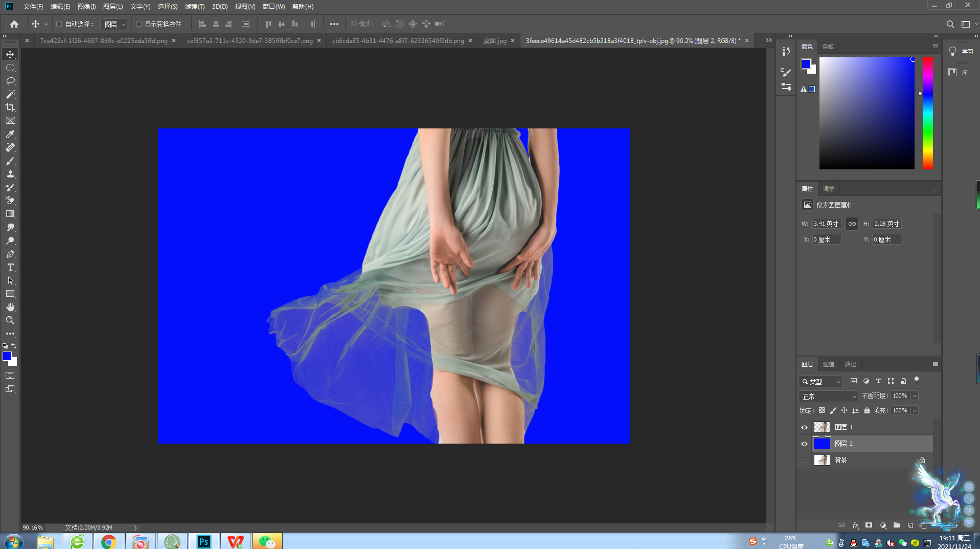Click the vertical hue spectrum slider
The height and width of the screenshot is (549, 980).
click(x=928, y=113)
